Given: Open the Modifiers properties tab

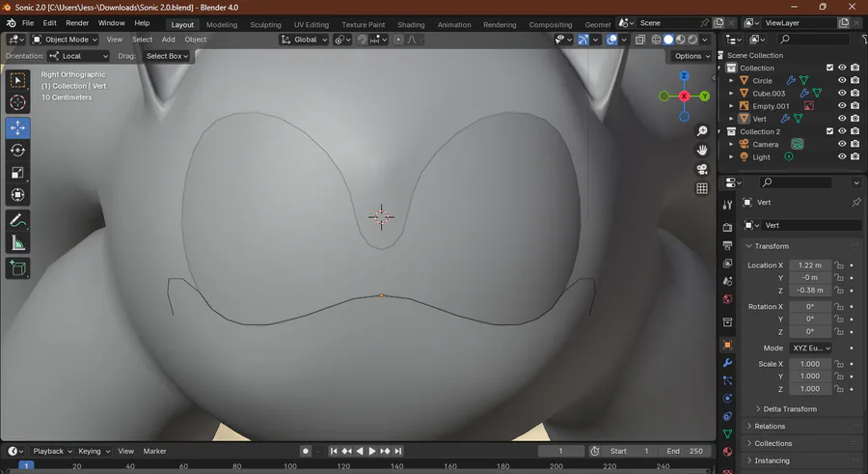Looking at the screenshot, I should click(x=727, y=363).
